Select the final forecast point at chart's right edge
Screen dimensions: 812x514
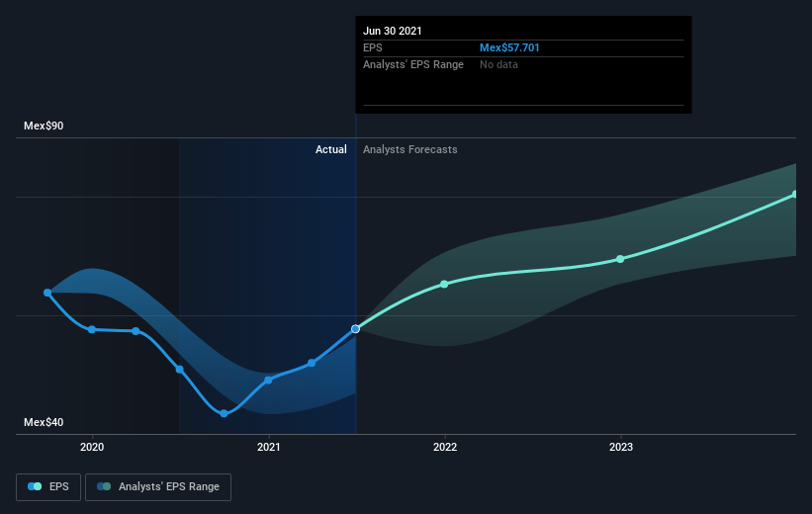pos(794,194)
